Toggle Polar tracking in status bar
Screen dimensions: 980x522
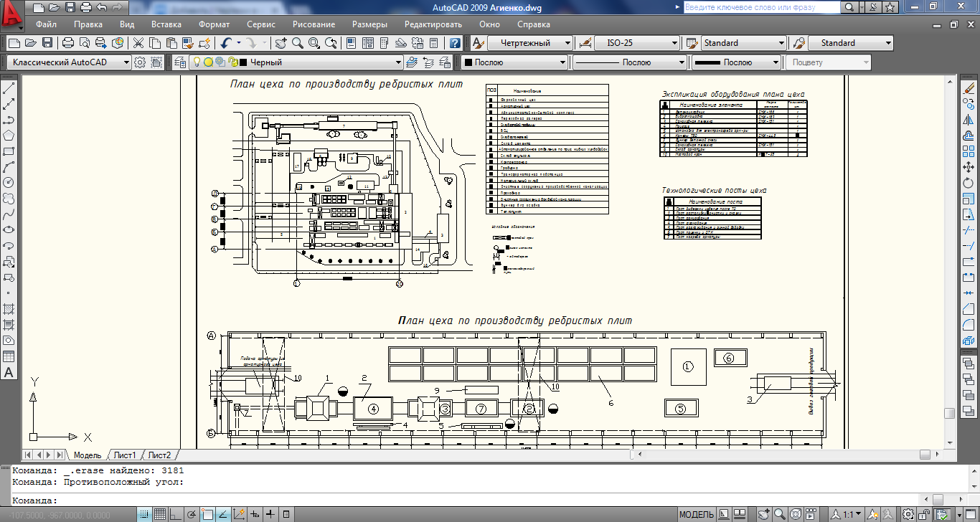192,514
